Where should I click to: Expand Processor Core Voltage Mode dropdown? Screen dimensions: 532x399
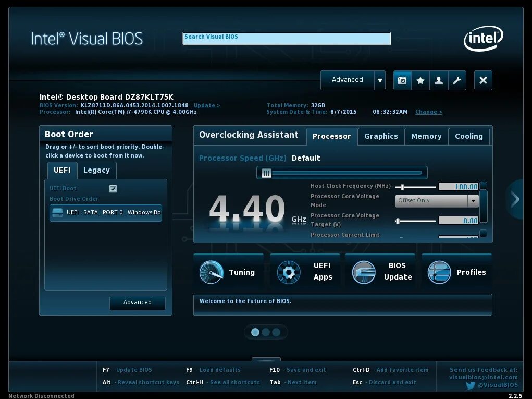pyautogui.click(x=473, y=201)
